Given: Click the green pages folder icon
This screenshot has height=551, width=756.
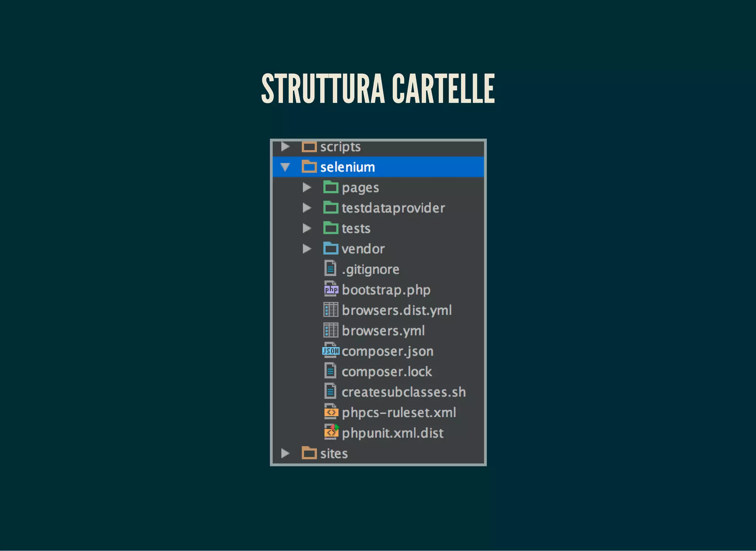Looking at the screenshot, I should coord(331,187).
